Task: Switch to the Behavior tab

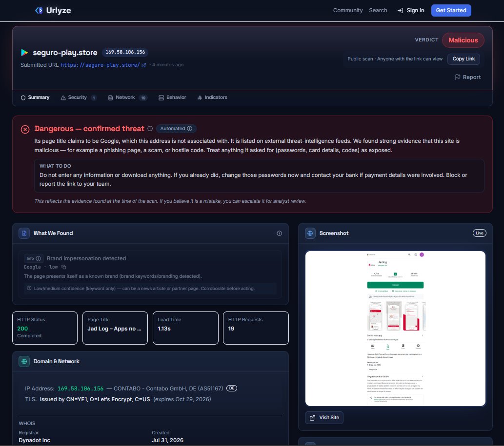Action: coord(172,97)
